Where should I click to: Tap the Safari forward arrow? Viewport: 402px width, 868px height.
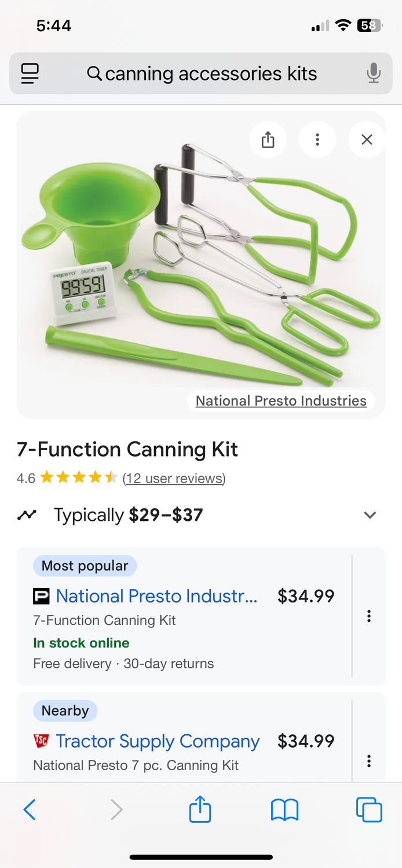[116, 810]
